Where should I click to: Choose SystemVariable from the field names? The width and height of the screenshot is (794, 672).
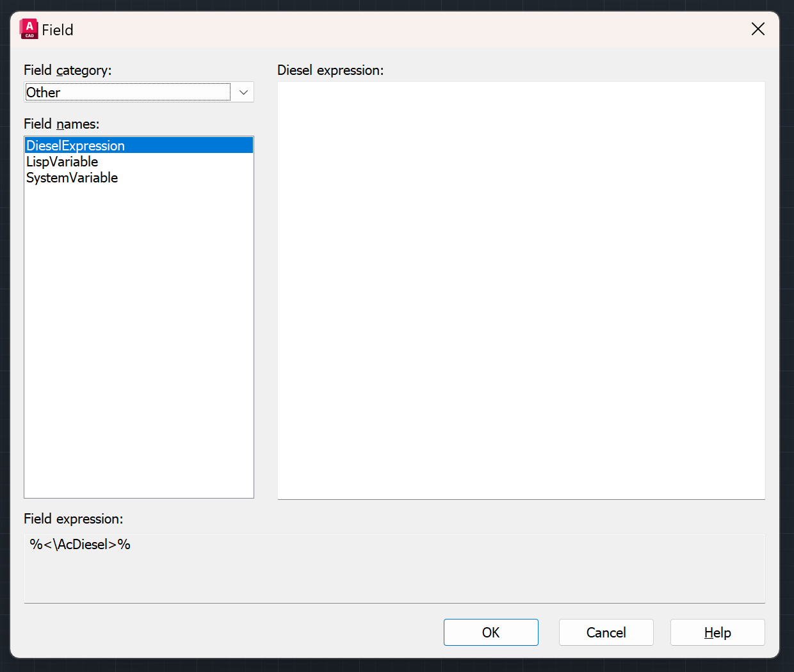[x=72, y=178]
